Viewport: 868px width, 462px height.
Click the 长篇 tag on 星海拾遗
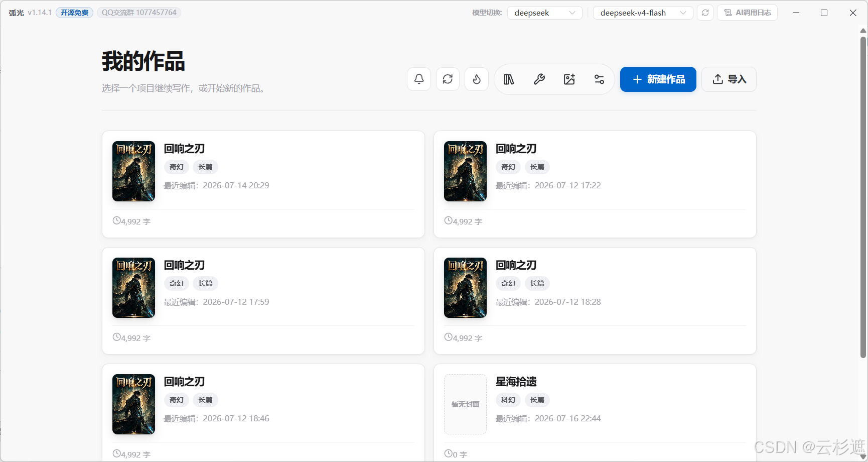pos(537,400)
